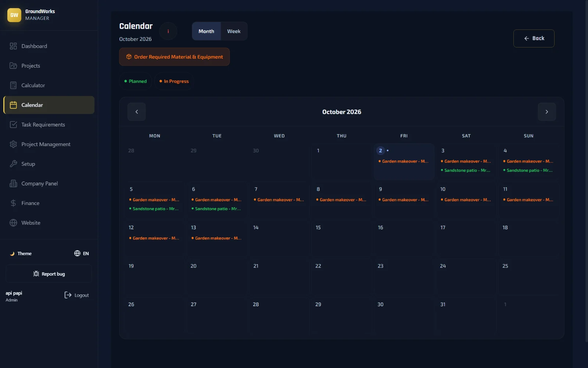This screenshot has height=368, width=588.
Task: Open the EN language selector
Action: 82,254
